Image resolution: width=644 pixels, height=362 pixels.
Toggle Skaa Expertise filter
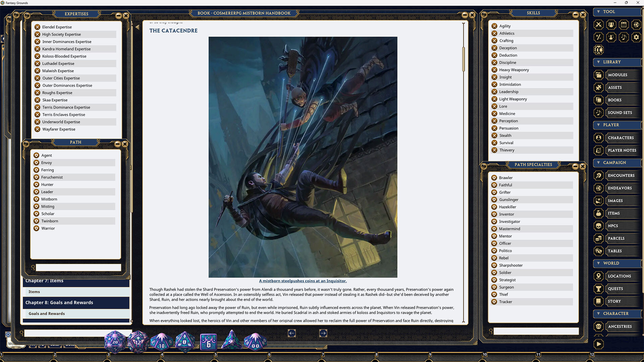tap(75, 100)
